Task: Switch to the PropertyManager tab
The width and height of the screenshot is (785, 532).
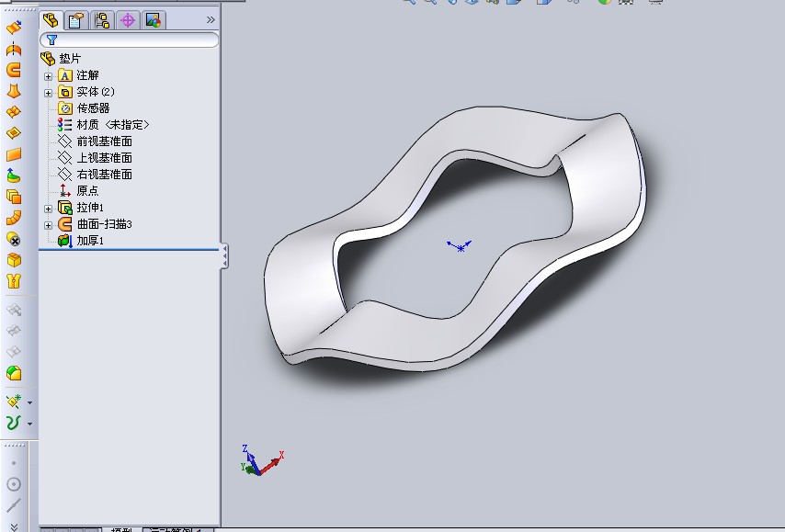Action: tap(76, 20)
